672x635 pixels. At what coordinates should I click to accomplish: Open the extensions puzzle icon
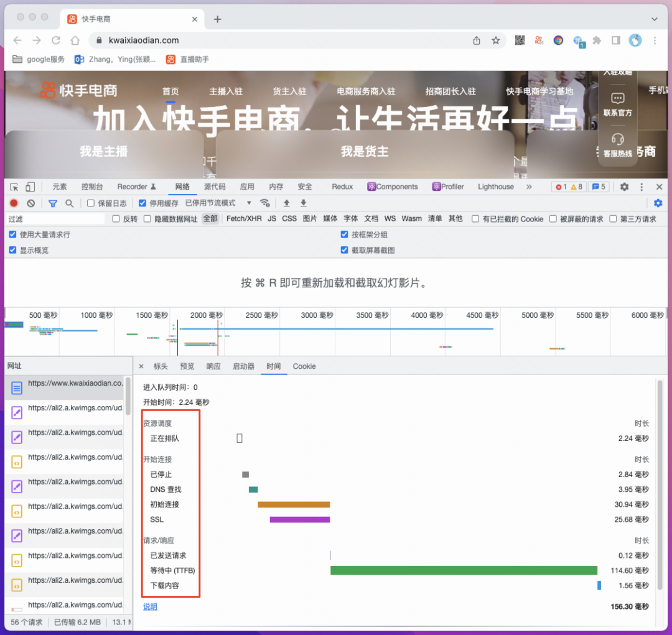[597, 40]
